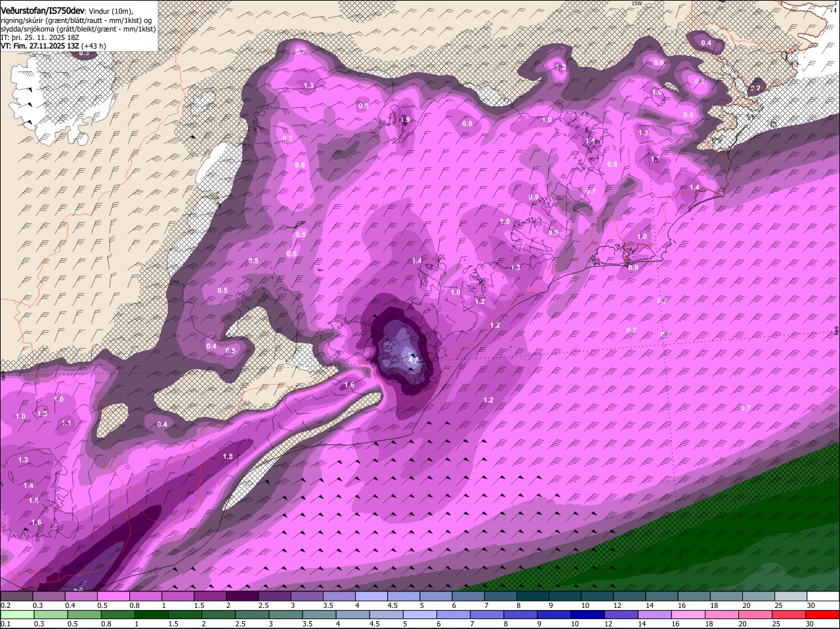Viewport: 840px width, 629px height.
Task: Select the dark blue rain swatch between 10 and 12
Action: pyautogui.click(x=588, y=615)
